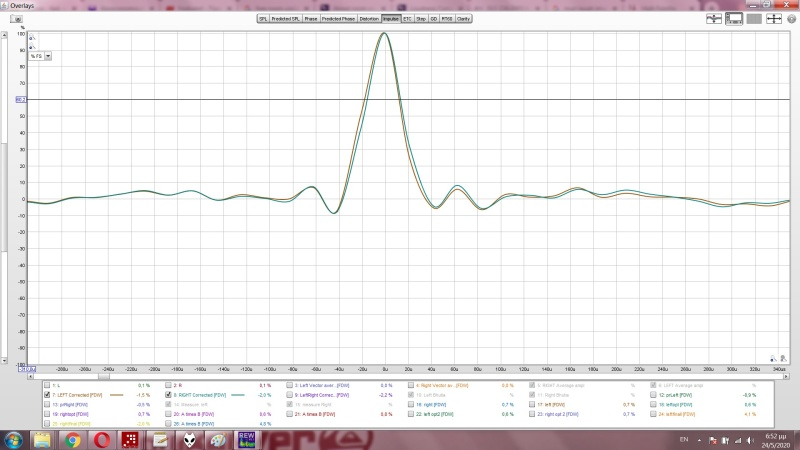
Task: Open Google Chrome from the taskbar
Action: click(72, 438)
